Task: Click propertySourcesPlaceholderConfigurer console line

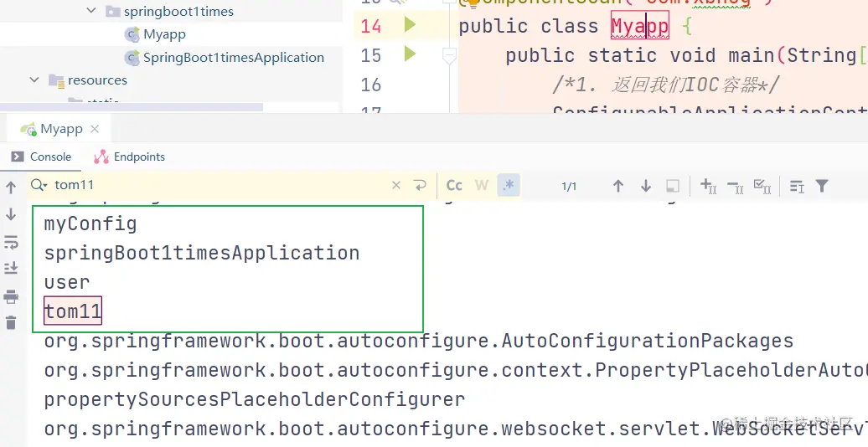Action: (x=255, y=399)
